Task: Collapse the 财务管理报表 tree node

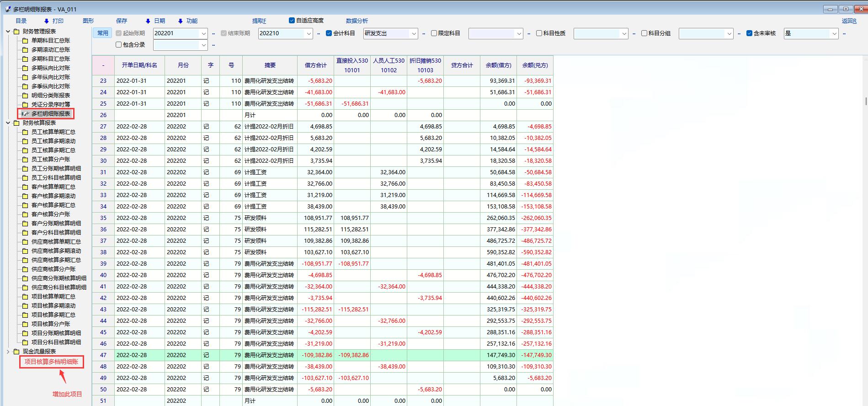Action: point(8,32)
